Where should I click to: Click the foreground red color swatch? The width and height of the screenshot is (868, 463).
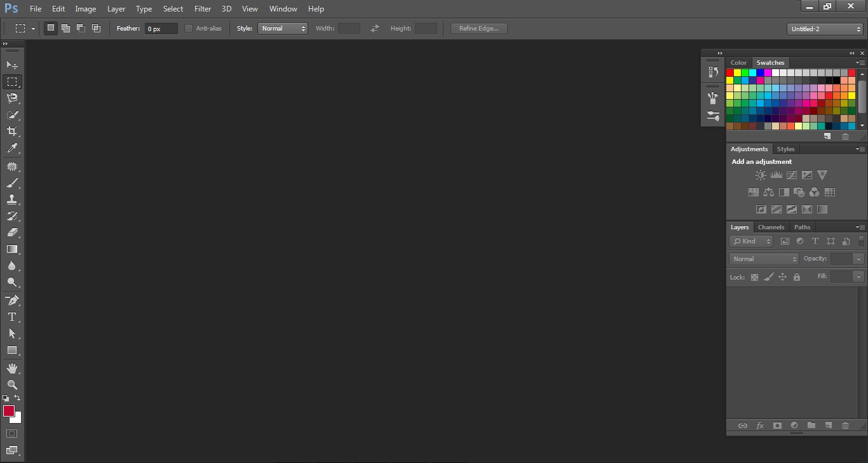click(8, 411)
